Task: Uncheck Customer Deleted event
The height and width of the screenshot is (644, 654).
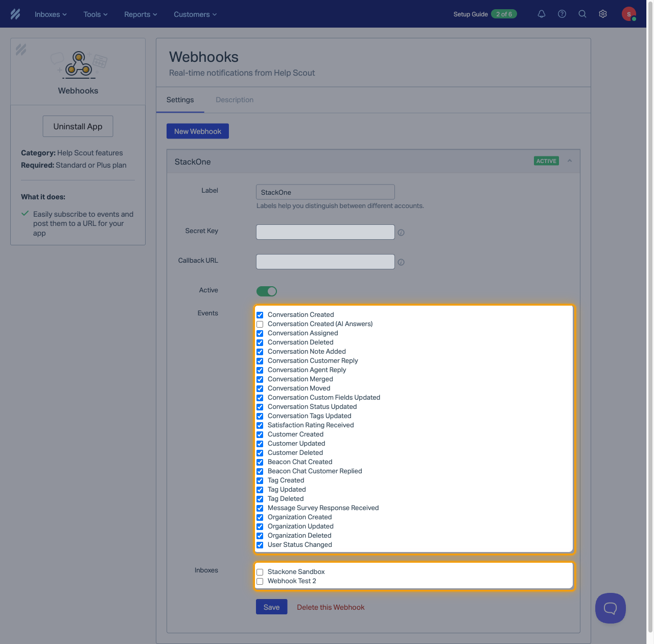Action: pyautogui.click(x=260, y=453)
